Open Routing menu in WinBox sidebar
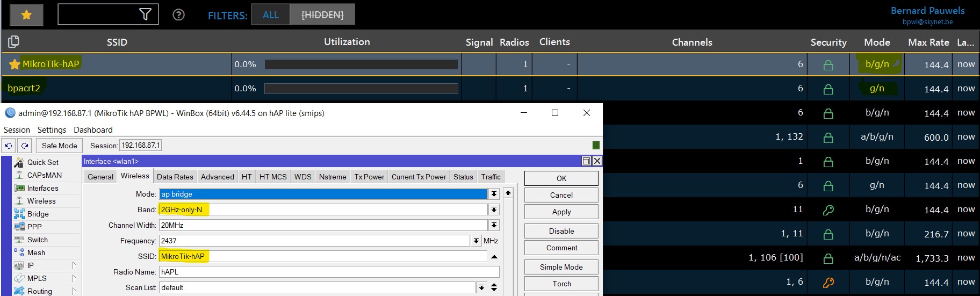Image resolution: width=980 pixels, height=296 pixels. pos(40,291)
